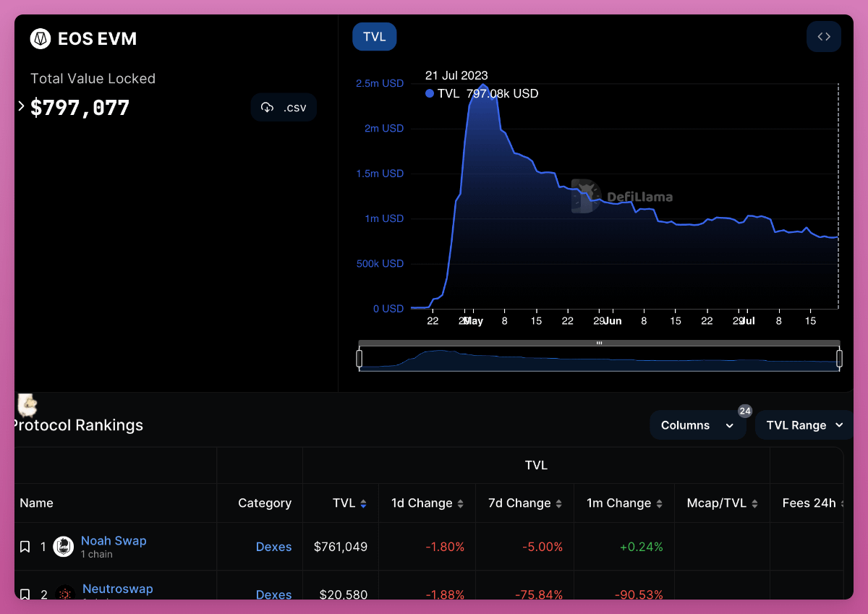Viewport: 868px width, 614px height.
Task: Toggle the TVL chart series button
Action: 374,37
